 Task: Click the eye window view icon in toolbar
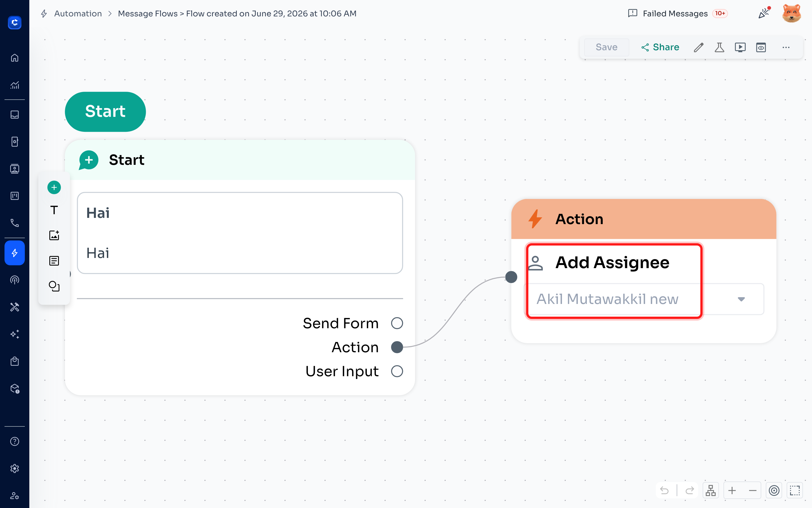click(761, 47)
